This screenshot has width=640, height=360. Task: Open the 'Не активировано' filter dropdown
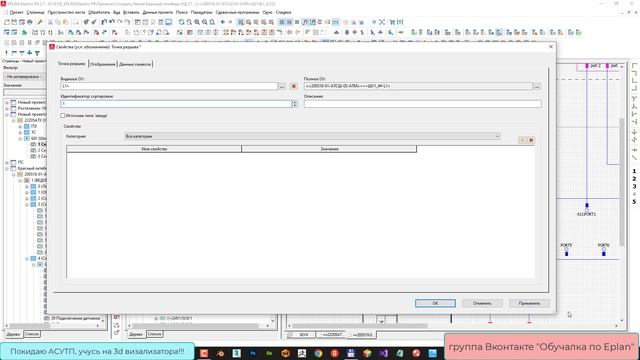pyautogui.click(x=24, y=77)
